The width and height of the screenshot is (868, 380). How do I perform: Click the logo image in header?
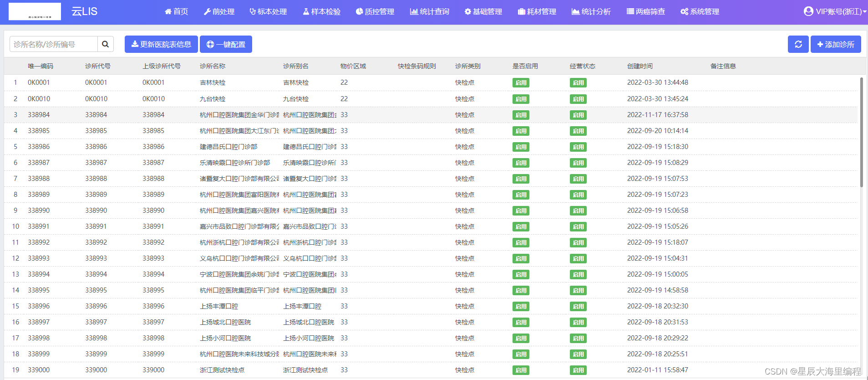pyautogui.click(x=35, y=11)
